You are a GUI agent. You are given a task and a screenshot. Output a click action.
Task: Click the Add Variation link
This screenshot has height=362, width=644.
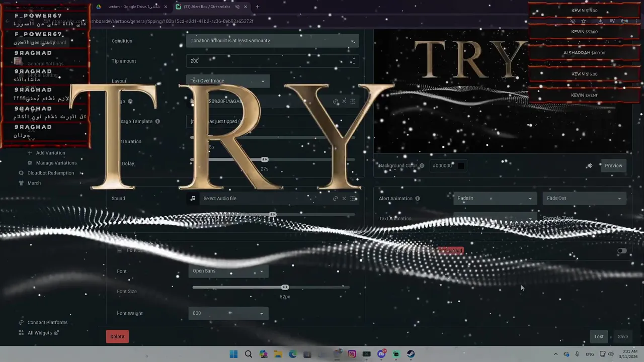point(51,153)
